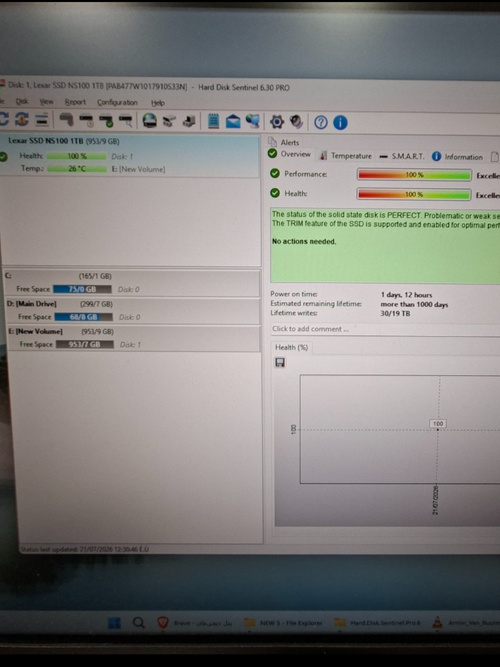Click the 'Click to add comment' field
Viewport: 500px width, 667px height.
point(385,329)
